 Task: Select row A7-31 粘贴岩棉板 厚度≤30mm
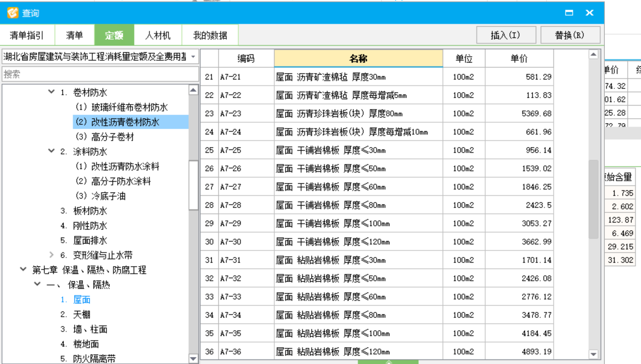click(377, 260)
